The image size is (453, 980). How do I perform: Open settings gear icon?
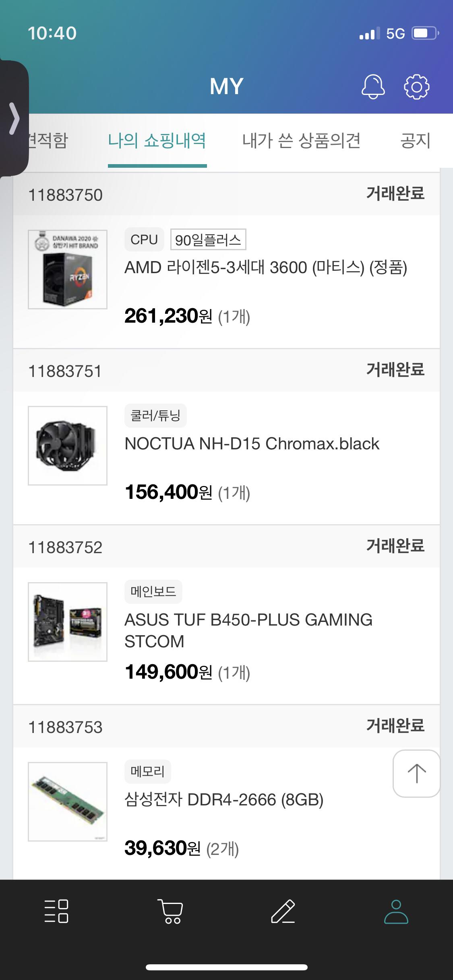pos(416,86)
